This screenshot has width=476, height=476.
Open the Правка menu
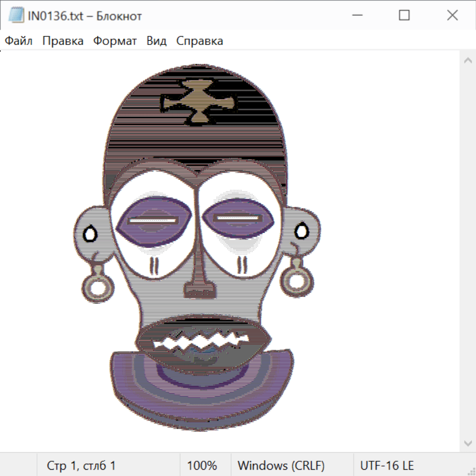[x=63, y=41]
